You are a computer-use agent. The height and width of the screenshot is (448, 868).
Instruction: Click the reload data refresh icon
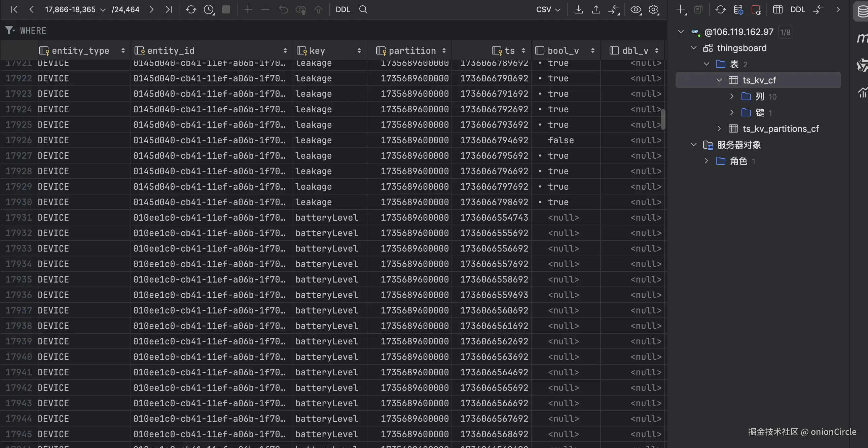click(x=191, y=9)
